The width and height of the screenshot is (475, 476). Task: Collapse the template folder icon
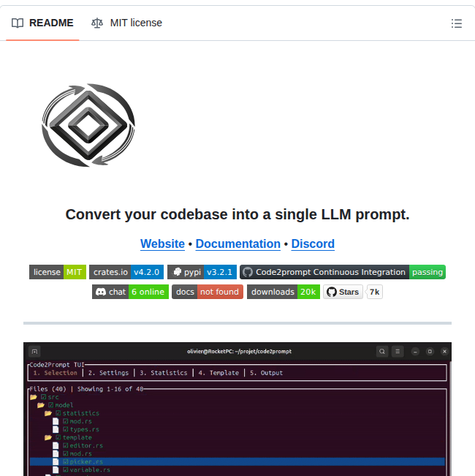(48, 437)
